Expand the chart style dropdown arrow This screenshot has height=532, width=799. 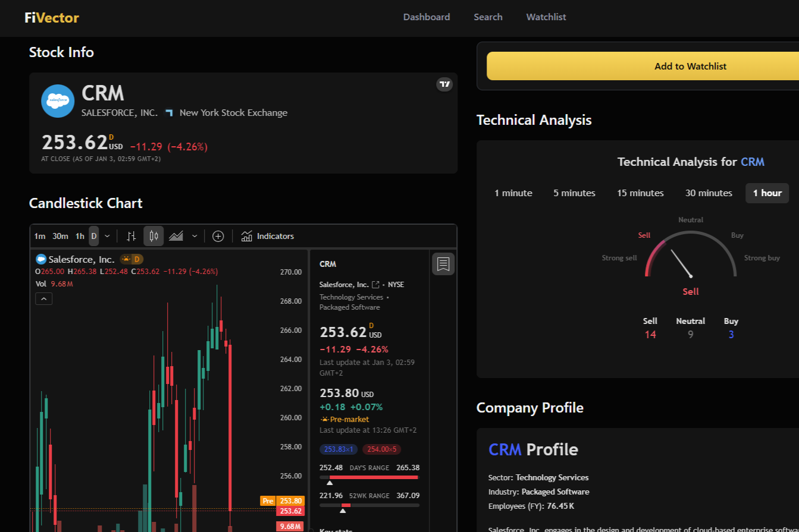coord(195,236)
